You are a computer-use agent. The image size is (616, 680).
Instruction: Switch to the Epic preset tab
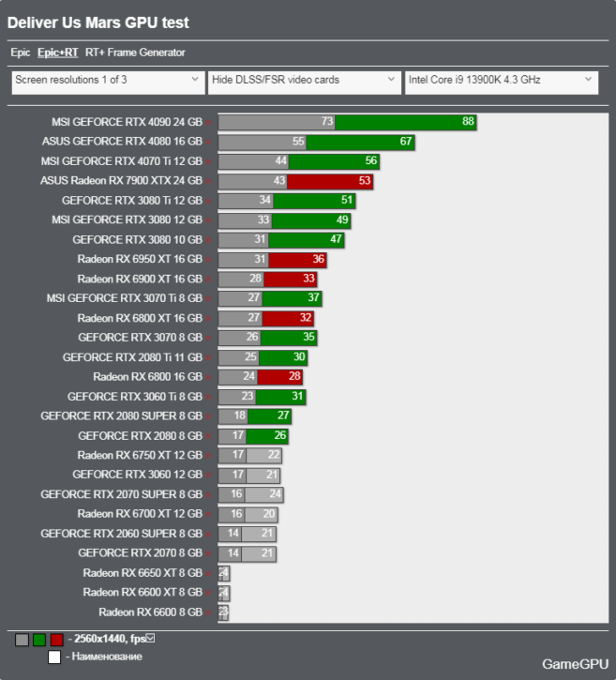(x=21, y=53)
